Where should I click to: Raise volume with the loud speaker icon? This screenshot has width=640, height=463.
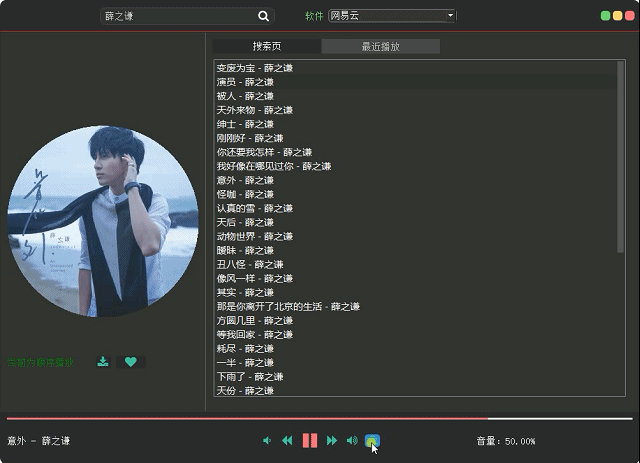tap(352, 441)
